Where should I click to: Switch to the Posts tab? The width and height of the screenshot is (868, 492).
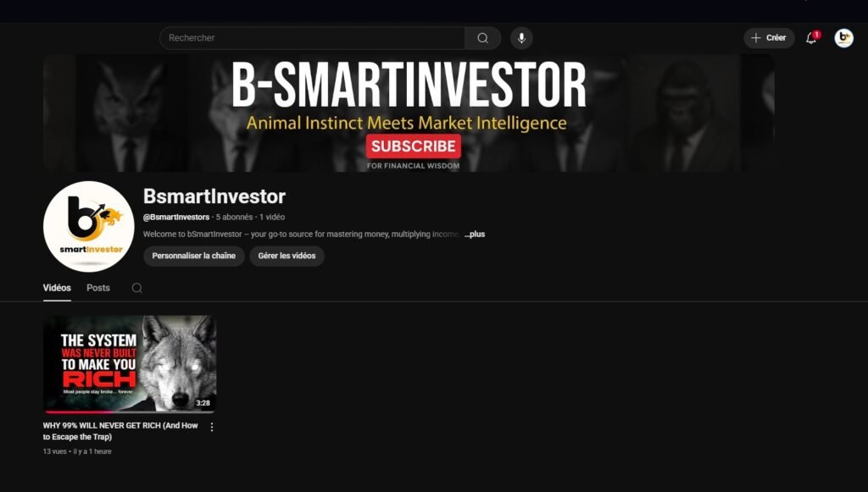coord(98,288)
